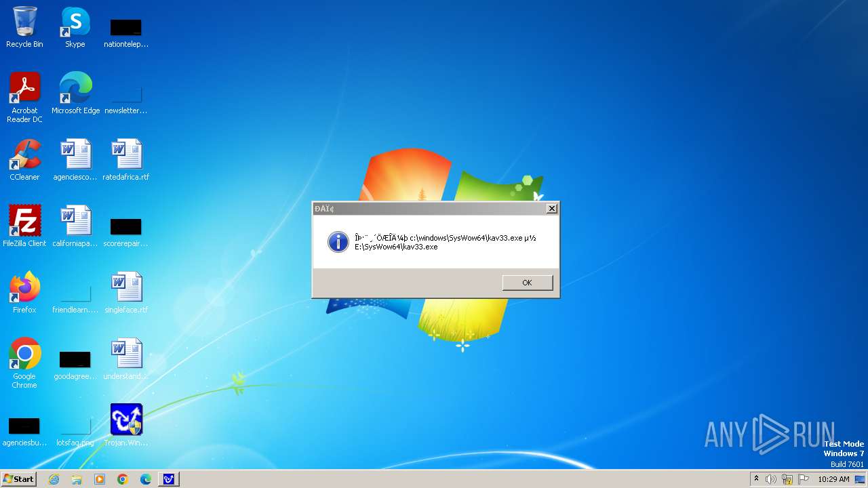This screenshot has width=868, height=488.
Task: Select the singleface.rtf document
Action: click(x=126, y=293)
